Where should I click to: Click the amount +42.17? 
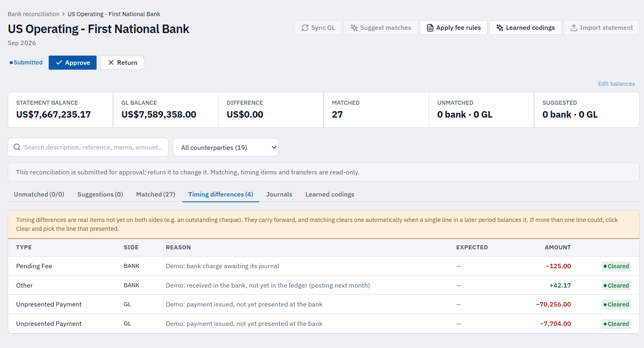560,286
